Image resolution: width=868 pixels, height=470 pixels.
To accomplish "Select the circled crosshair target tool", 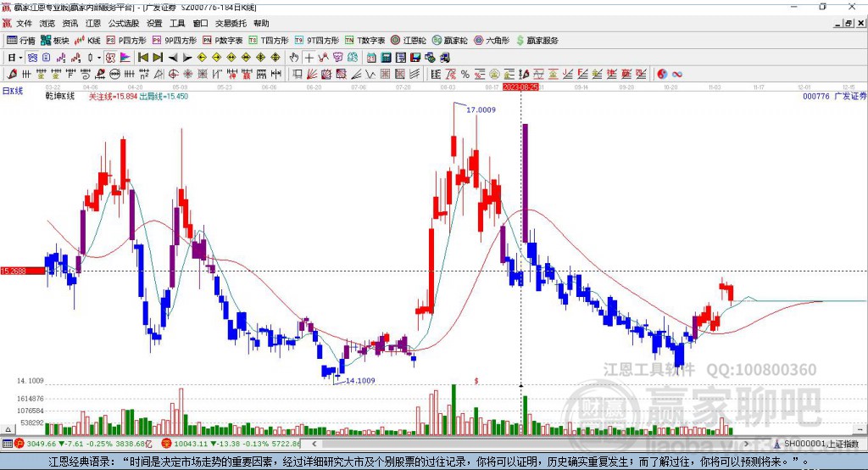I will 173,75.
